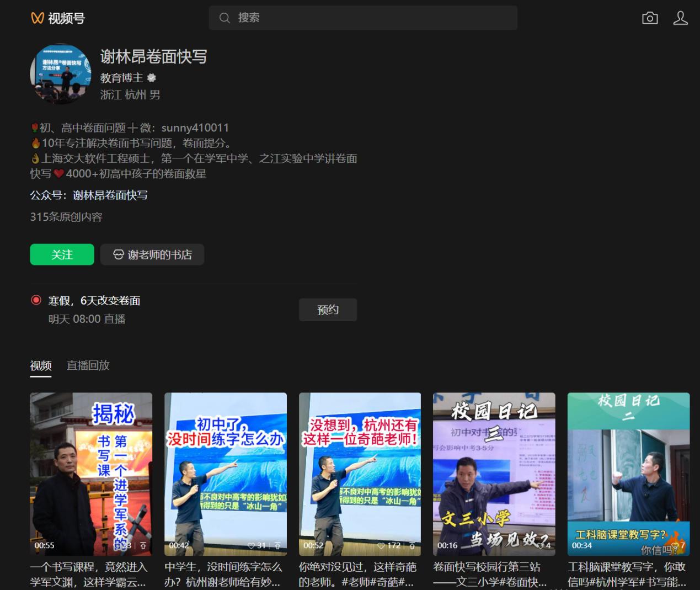700x590 pixels.
Task: Click the share icon on the first video
Action: tap(142, 545)
